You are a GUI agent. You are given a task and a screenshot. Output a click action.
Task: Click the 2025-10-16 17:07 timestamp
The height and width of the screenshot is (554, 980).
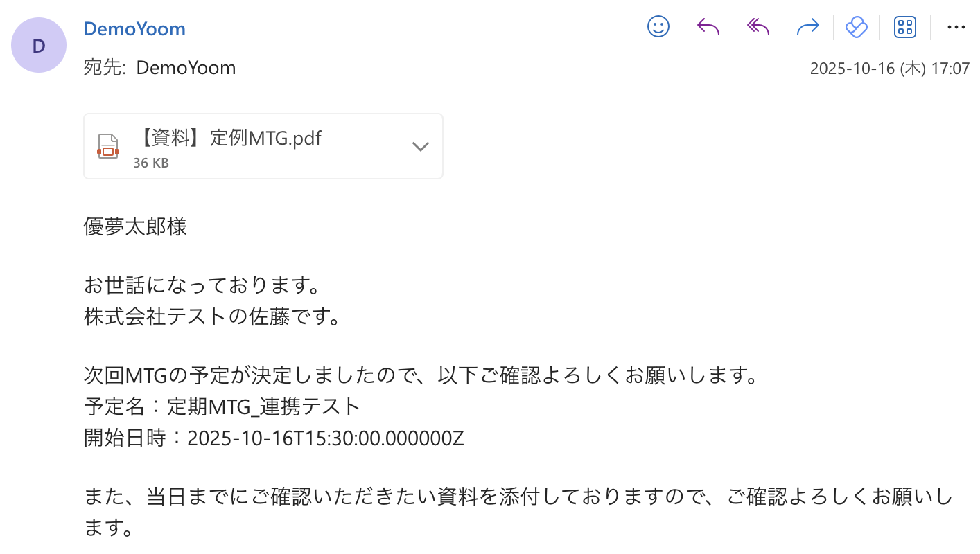[x=889, y=69]
